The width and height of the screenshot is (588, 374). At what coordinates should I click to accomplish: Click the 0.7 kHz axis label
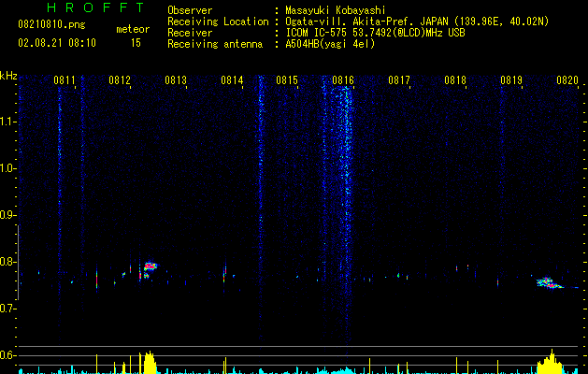tap(7, 309)
